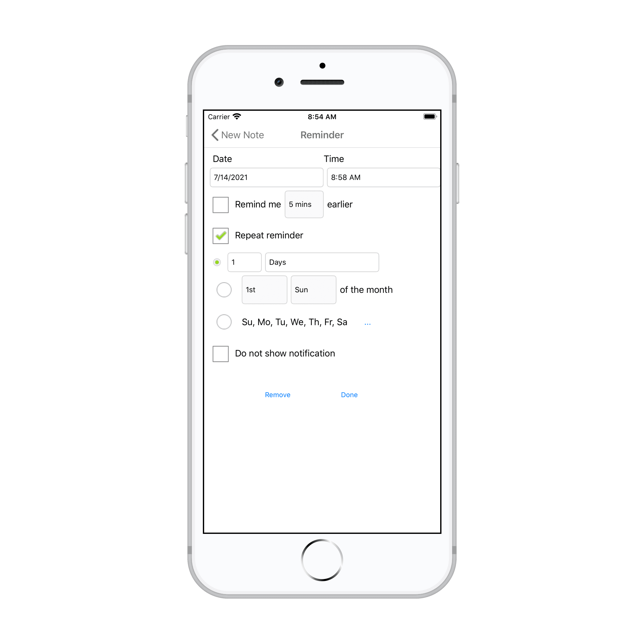Enable the Remind me earlier checkbox
Screen dimensions: 644x644
[x=221, y=205]
